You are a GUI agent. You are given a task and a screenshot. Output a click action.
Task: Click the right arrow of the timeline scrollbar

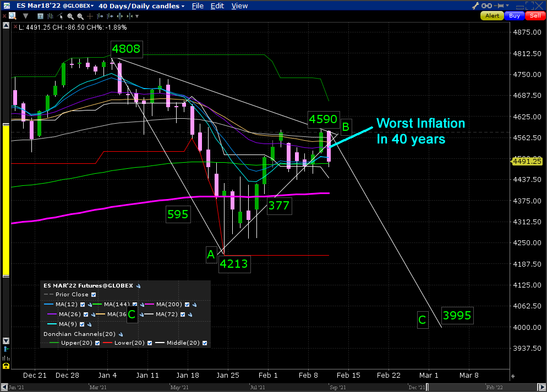541,387
